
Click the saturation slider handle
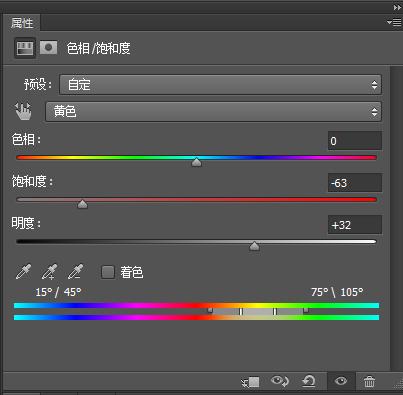82,204
